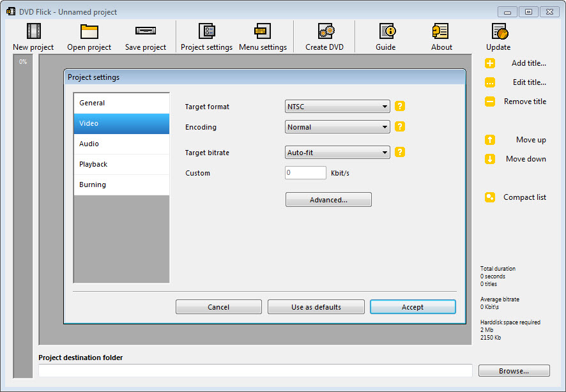Click the 'Harddisk space required' status text
Screen dimensions: 566x392
[x=510, y=322]
